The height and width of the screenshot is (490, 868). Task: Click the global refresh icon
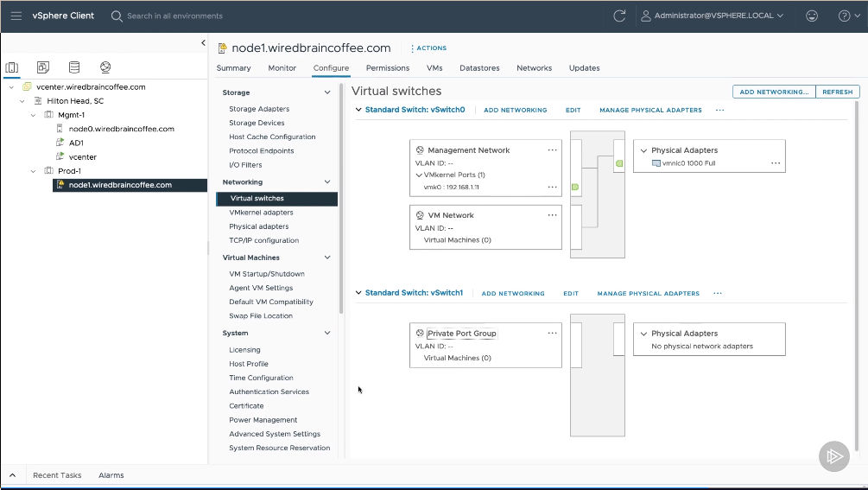(x=619, y=16)
